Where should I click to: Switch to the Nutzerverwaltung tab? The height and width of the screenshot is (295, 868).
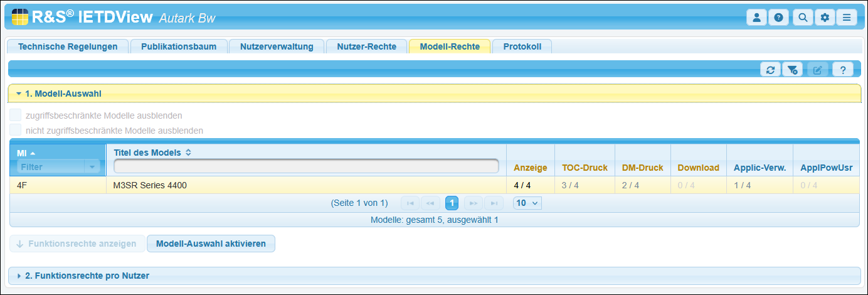click(x=276, y=46)
